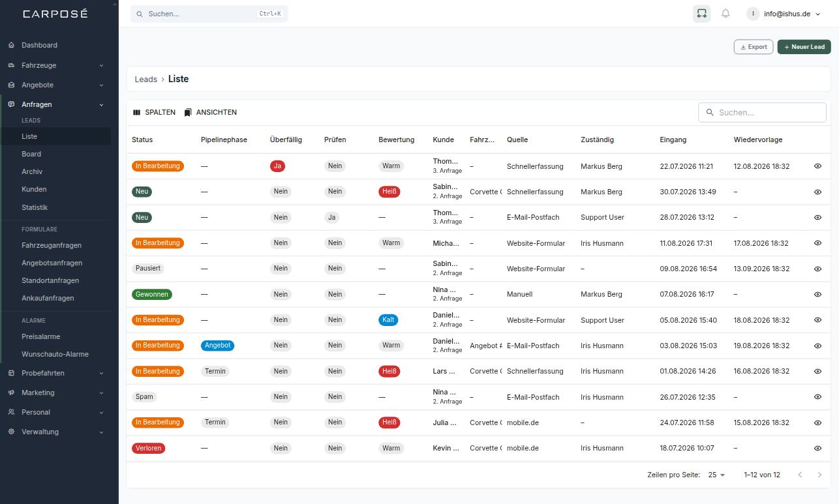
Task: View the 30.07.2026 13:49 lead via eye icon
Action: (817, 192)
